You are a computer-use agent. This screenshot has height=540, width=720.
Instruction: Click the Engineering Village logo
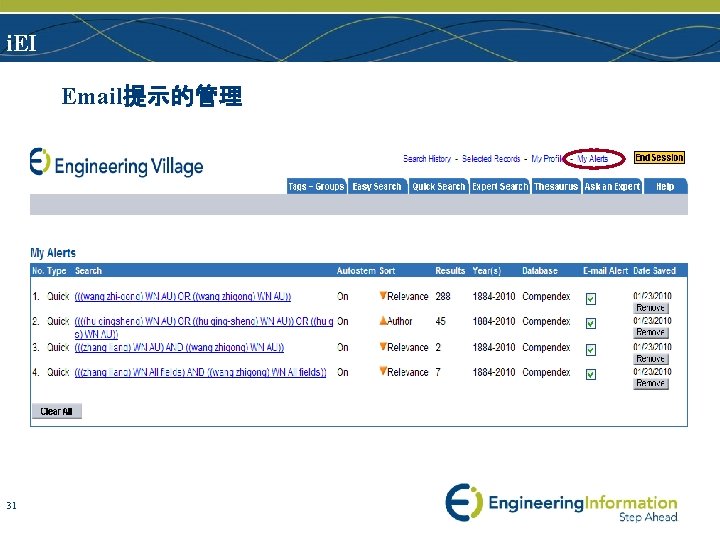pyautogui.click(x=116, y=163)
